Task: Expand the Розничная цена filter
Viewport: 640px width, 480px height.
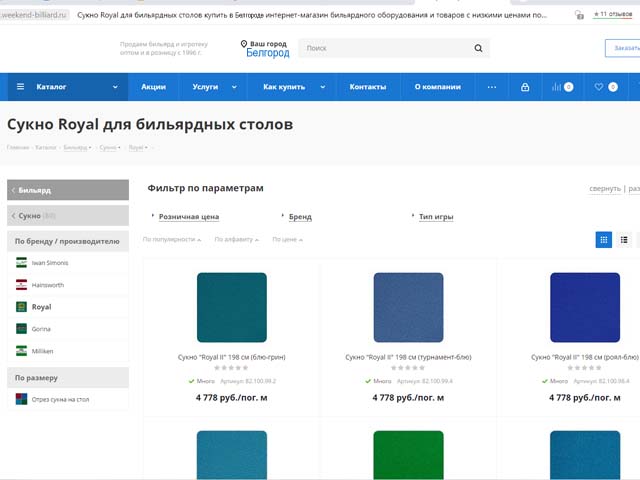Action: point(189,217)
